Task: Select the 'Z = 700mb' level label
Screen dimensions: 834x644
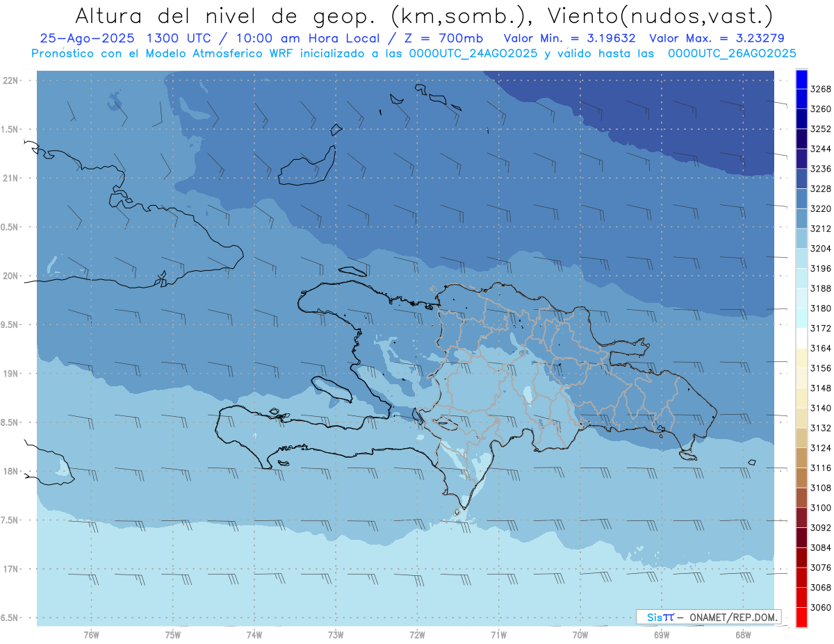Action: coord(443,38)
